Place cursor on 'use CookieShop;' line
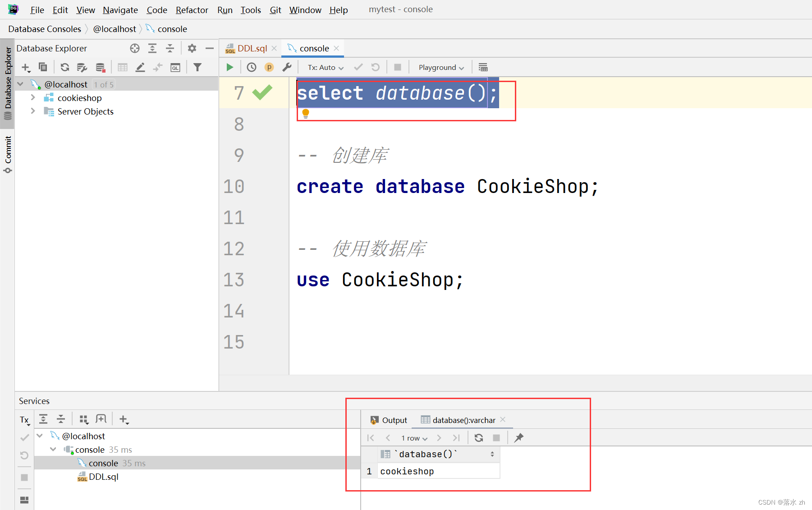 [380, 280]
